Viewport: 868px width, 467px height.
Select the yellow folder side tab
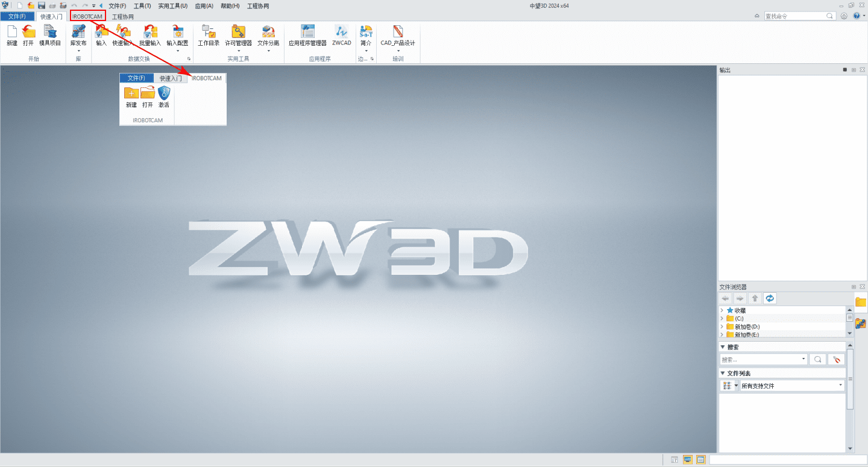[861, 302]
